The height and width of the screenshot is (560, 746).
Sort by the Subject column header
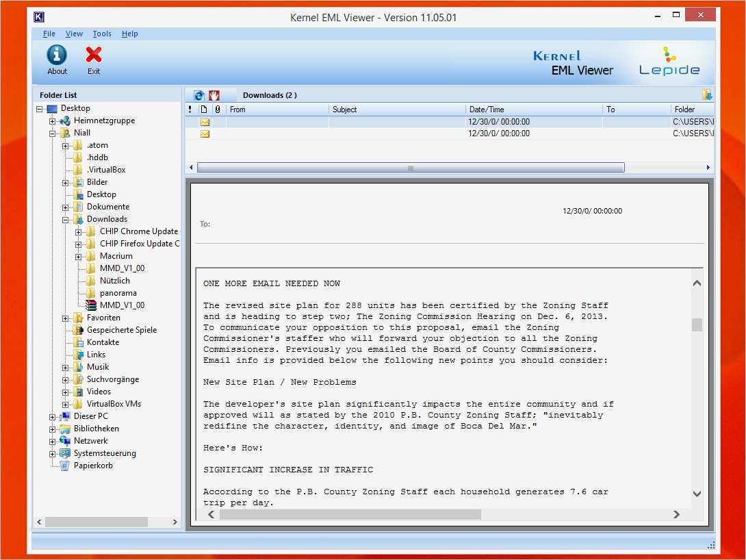coord(397,110)
